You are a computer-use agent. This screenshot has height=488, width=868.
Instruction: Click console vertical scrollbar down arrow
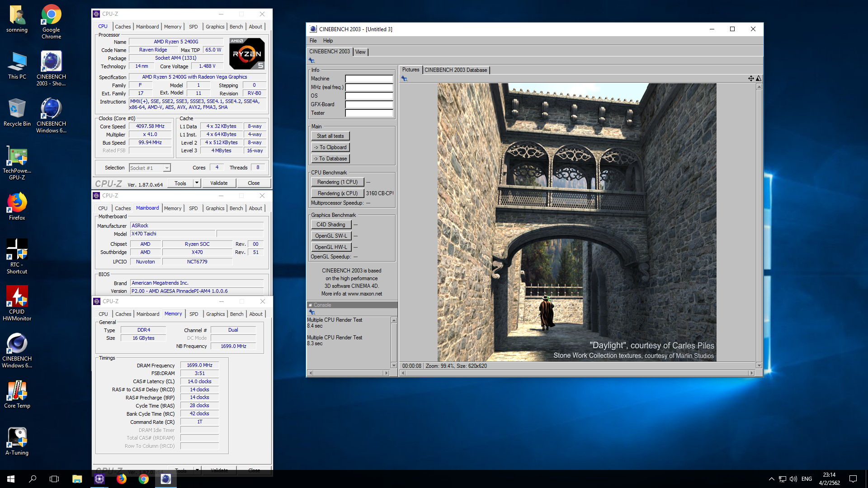click(394, 366)
